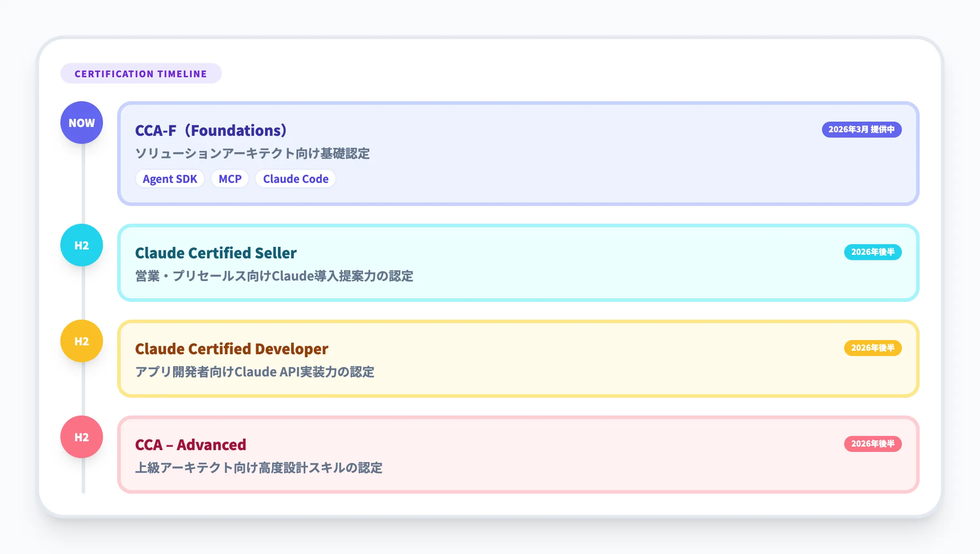Click the text 上級アーキテクト向け高度設計スキルの認定
The width and height of the screenshot is (980, 554).
pyautogui.click(x=259, y=468)
